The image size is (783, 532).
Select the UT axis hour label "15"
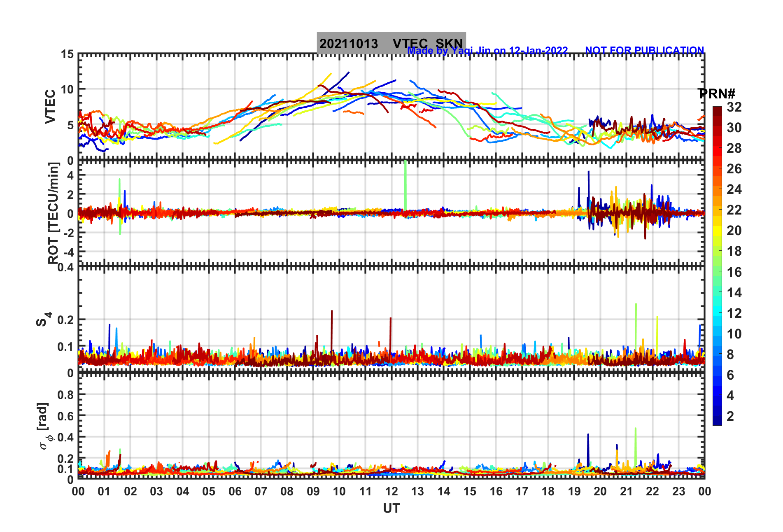470,491
